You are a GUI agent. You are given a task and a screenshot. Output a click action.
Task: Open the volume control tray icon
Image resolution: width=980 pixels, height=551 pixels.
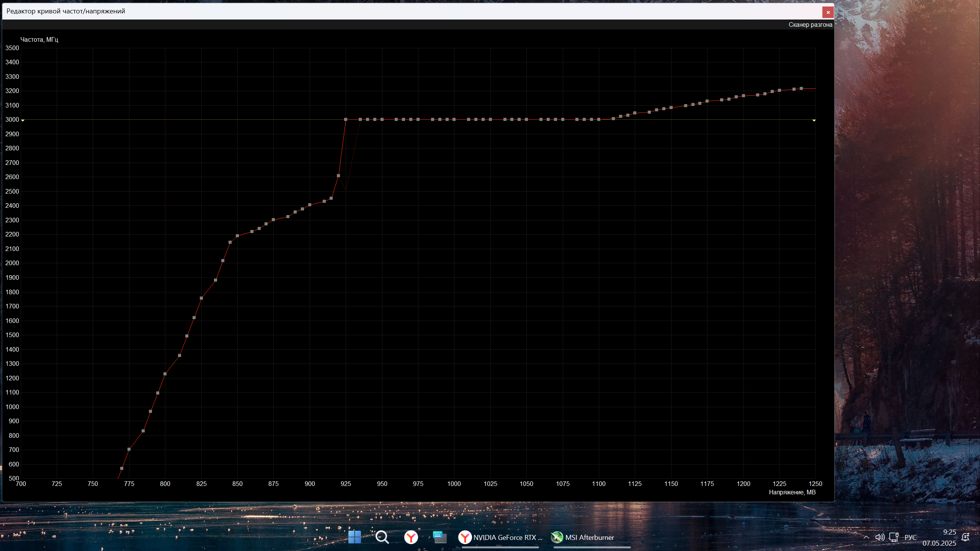click(880, 537)
